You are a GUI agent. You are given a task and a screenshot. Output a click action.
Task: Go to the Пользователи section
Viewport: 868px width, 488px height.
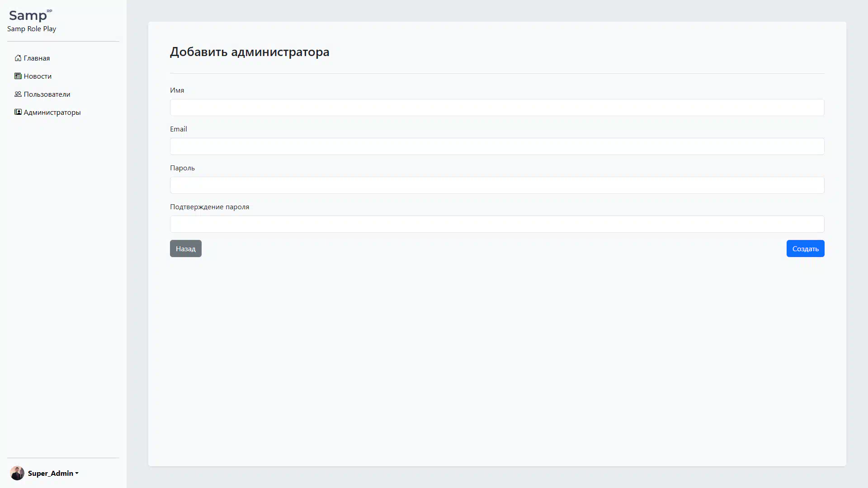pyautogui.click(x=47, y=94)
